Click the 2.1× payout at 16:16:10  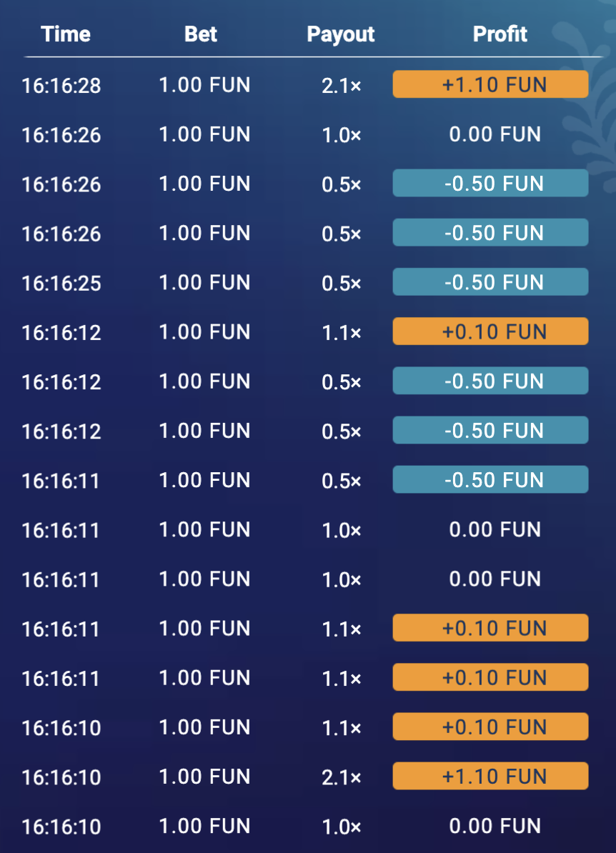[341, 777]
